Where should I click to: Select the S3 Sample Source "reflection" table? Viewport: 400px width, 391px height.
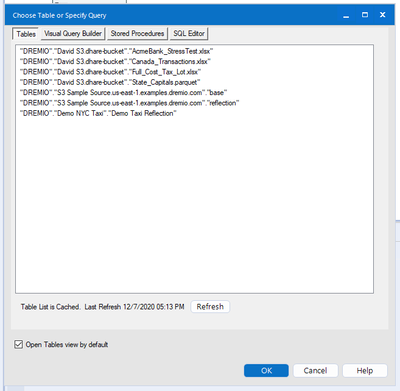[129, 103]
